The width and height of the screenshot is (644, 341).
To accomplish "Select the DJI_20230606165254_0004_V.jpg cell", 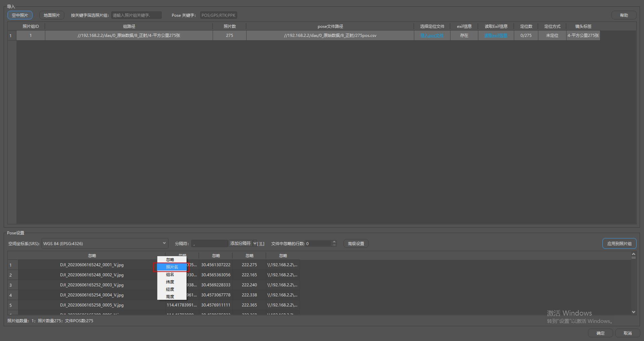I will 92,295.
